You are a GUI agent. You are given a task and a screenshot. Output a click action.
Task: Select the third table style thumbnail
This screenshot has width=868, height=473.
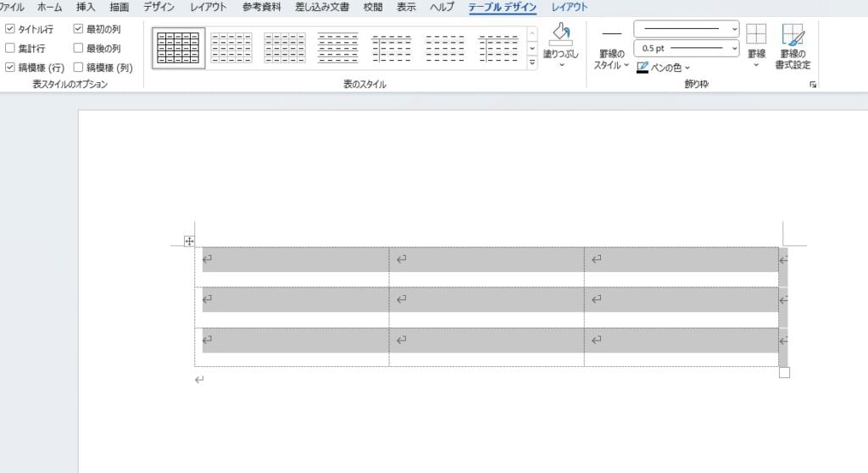coord(285,48)
